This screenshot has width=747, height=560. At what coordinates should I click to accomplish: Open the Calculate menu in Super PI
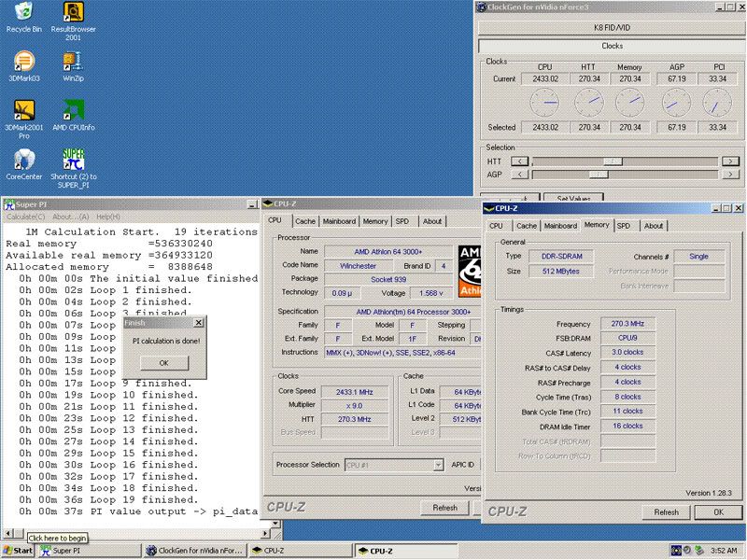[26, 217]
